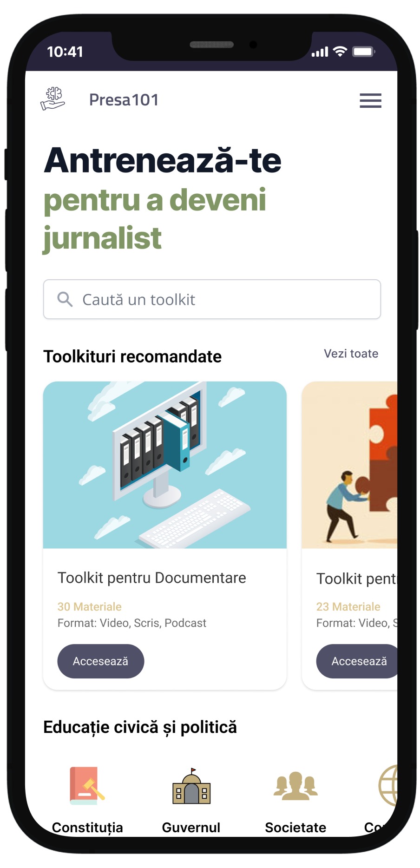This screenshot has height=868, width=420.
Task: Check the battery icon in status bar
Action: click(363, 52)
